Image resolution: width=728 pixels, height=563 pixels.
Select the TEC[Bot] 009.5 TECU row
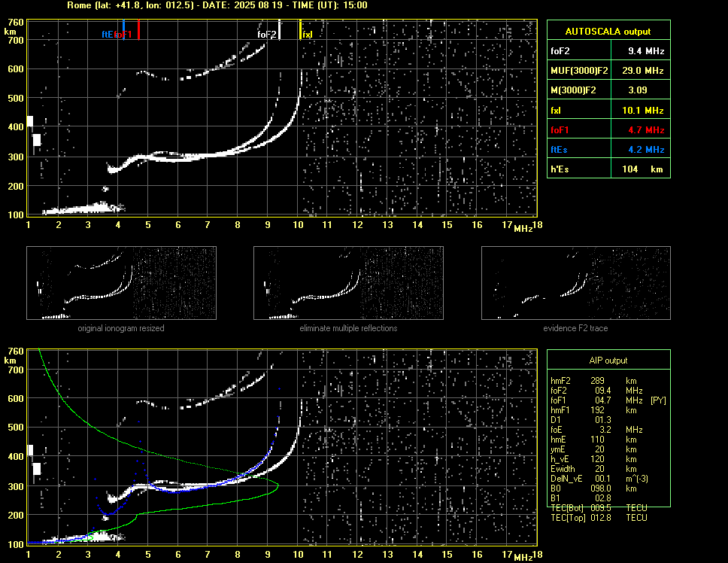(x=599, y=508)
